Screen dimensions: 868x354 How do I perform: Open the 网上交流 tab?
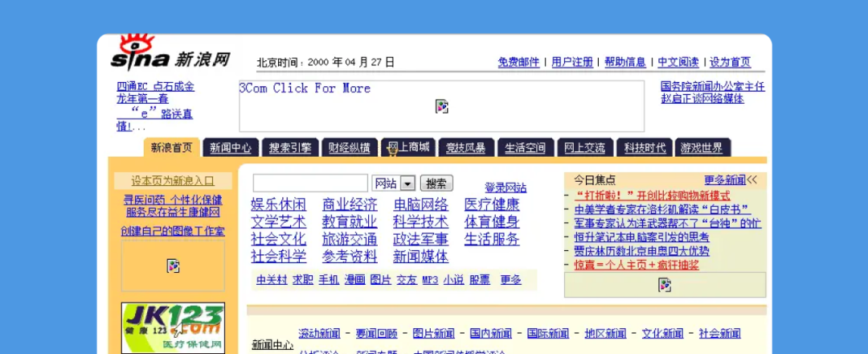coord(584,148)
